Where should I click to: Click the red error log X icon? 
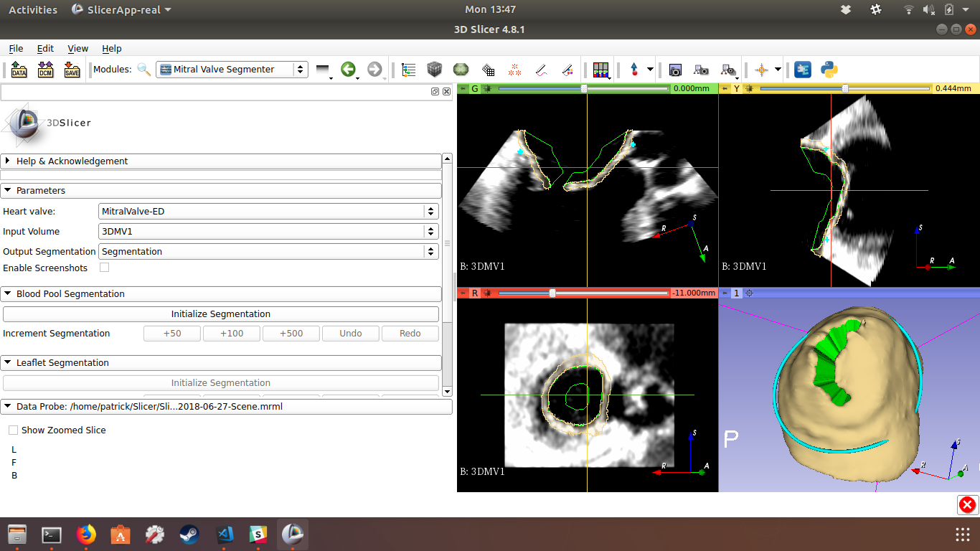pos(968,505)
